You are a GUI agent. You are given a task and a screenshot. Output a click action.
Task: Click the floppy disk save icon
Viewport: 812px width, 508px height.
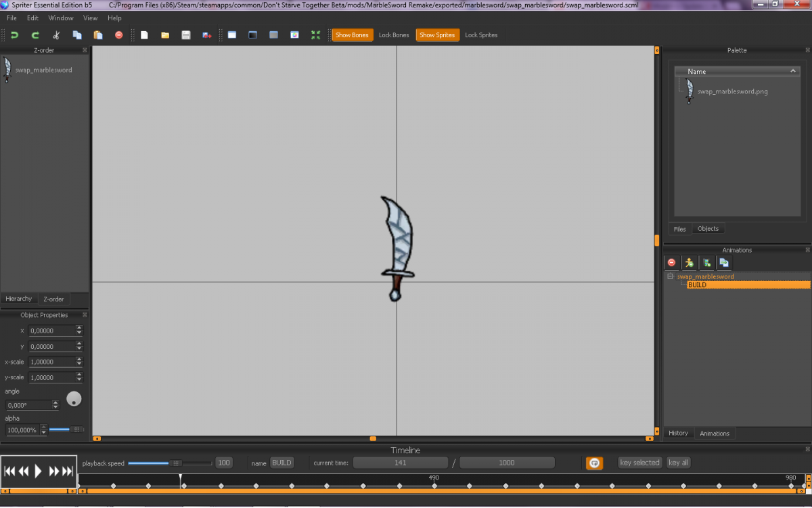pyautogui.click(x=186, y=35)
